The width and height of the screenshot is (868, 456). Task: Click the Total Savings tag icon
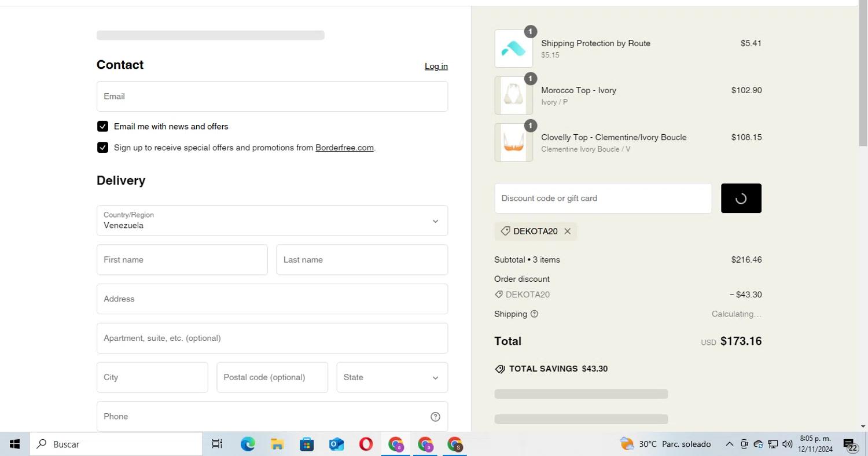[500, 369]
